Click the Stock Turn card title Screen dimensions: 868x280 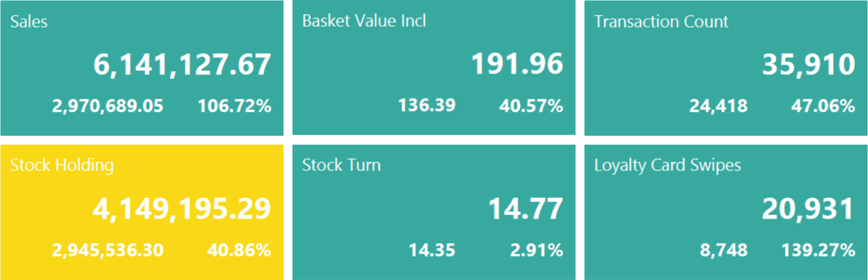(341, 165)
